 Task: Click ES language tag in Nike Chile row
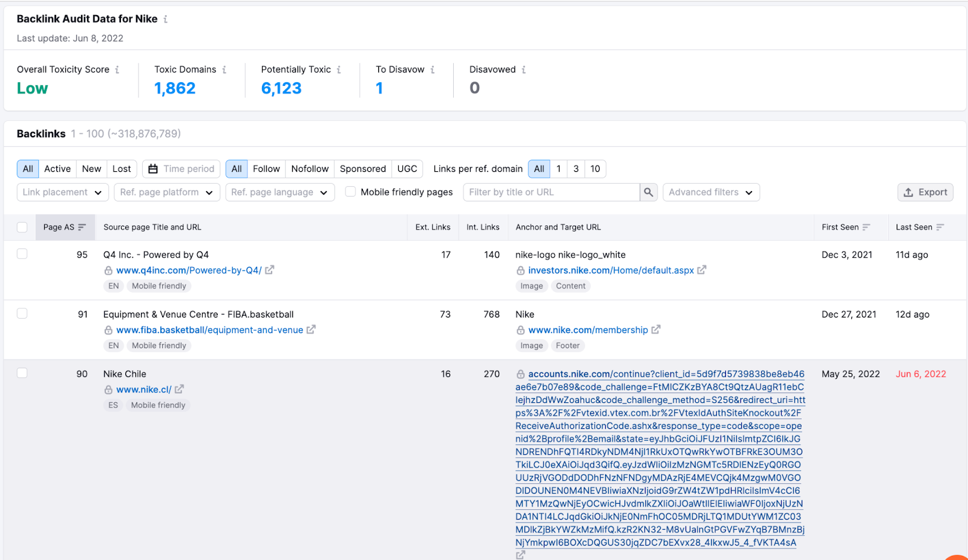click(x=113, y=405)
